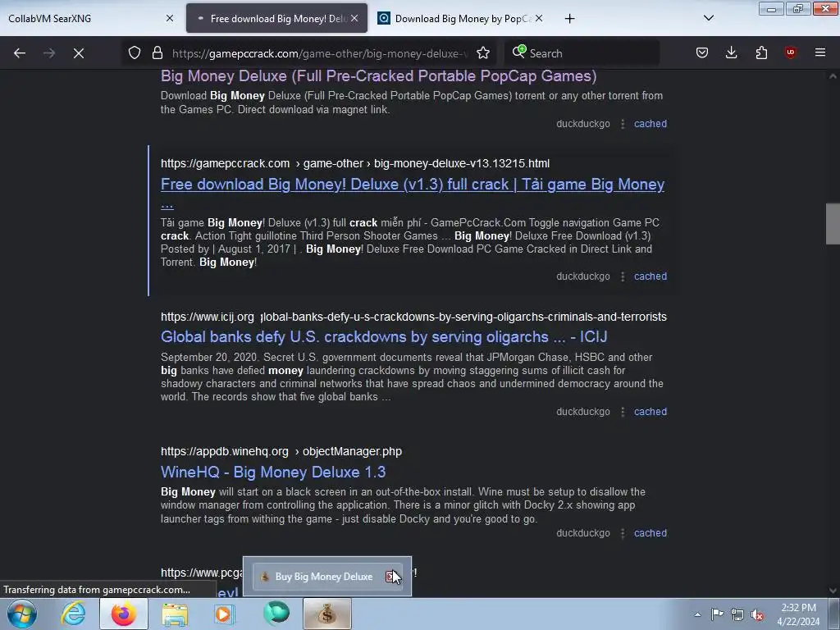
Task: Open uBlock Origin extension popup
Action: pyautogui.click(x=791, y=52)
